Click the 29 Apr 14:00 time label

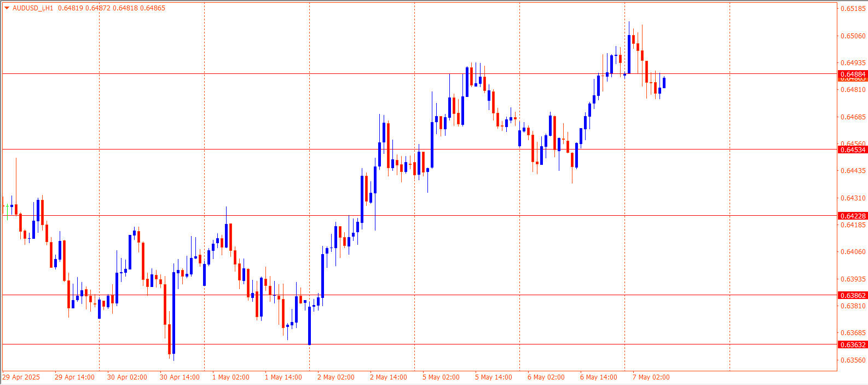coord(74,377)
